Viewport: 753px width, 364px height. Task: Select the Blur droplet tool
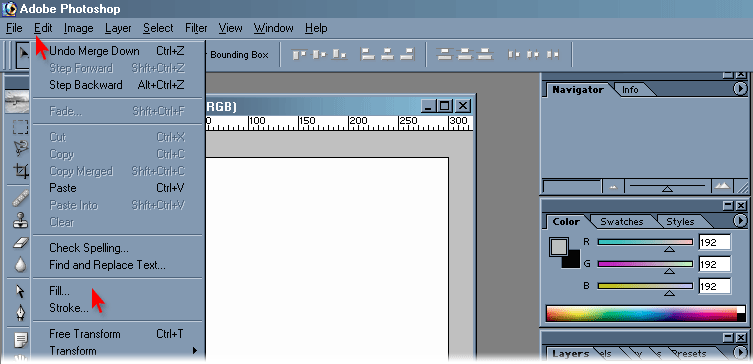point(20,265)
